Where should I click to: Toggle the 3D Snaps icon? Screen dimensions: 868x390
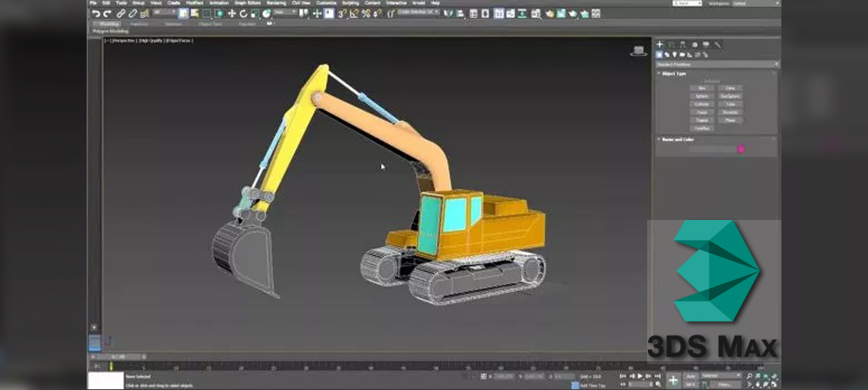point(342,14)
